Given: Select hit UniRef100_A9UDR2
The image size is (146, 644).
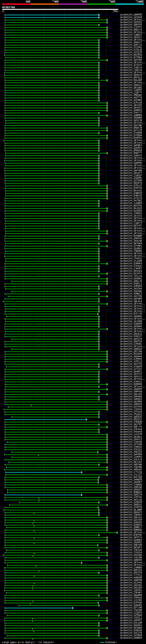Looking at the screenshot, I should pyautogui.click(x=131, y=278).
